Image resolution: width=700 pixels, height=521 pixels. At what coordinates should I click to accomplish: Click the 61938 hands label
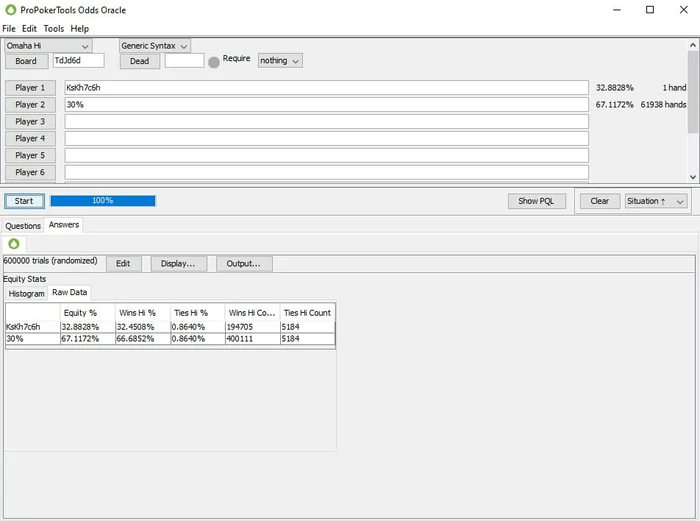pos(663,104)
